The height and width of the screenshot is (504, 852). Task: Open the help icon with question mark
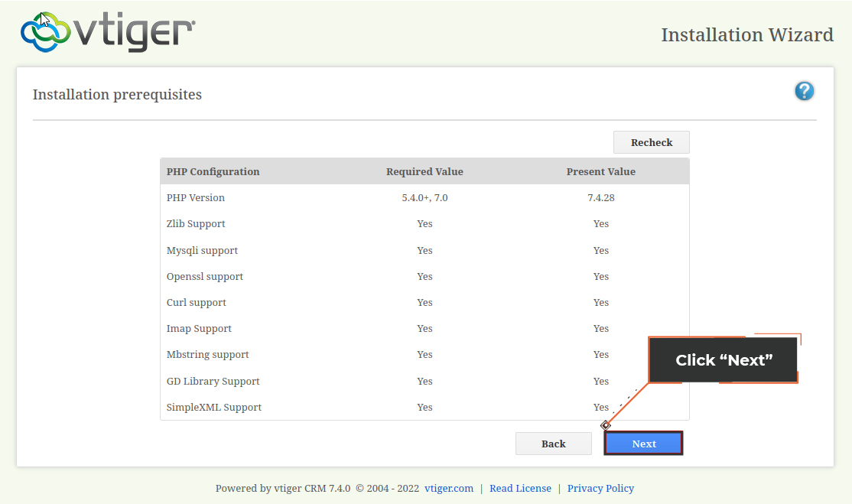click(804, 91)
